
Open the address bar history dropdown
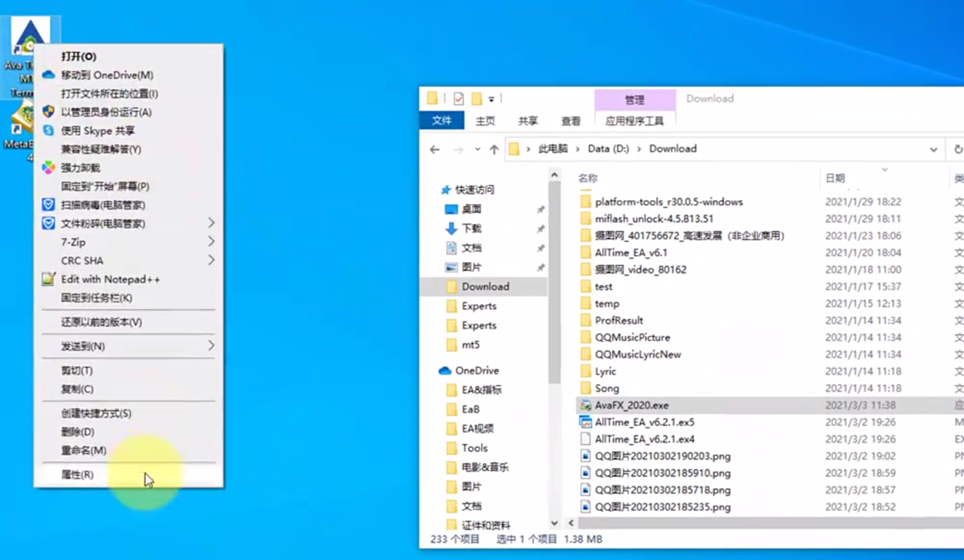click(x=933, y=149)
